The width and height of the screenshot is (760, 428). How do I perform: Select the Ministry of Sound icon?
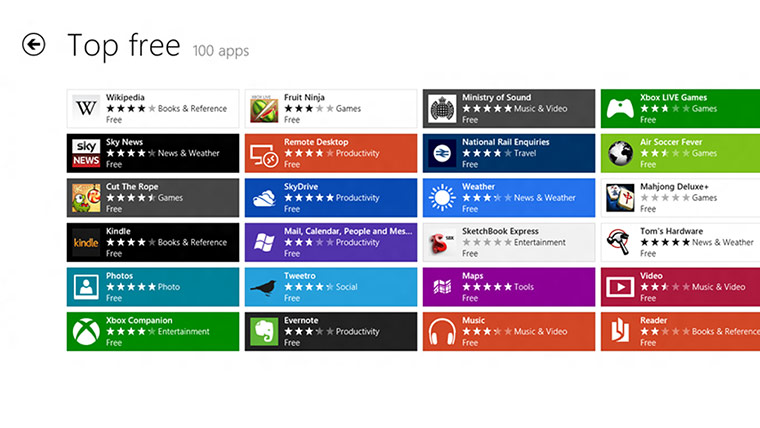(x=442, y=109)
